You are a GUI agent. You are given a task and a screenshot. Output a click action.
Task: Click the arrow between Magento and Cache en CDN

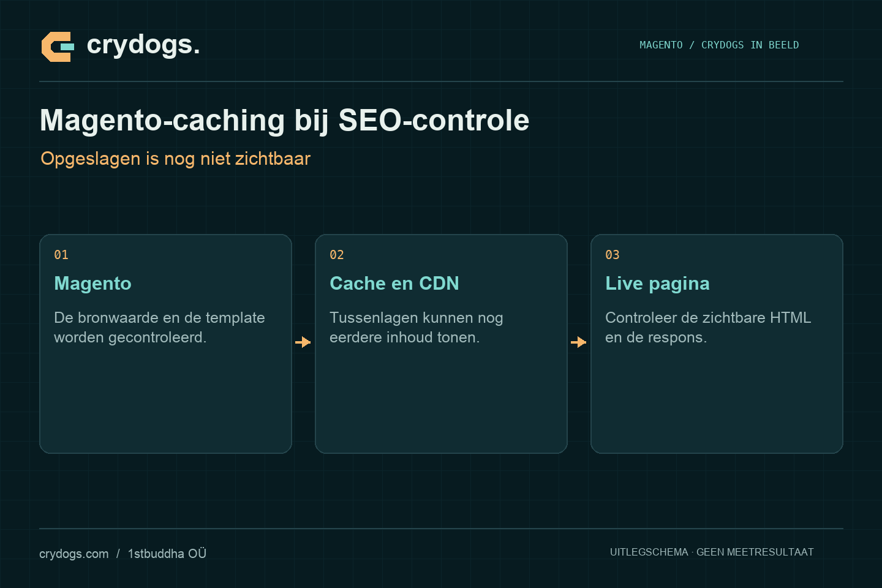[x=303, y=342]
